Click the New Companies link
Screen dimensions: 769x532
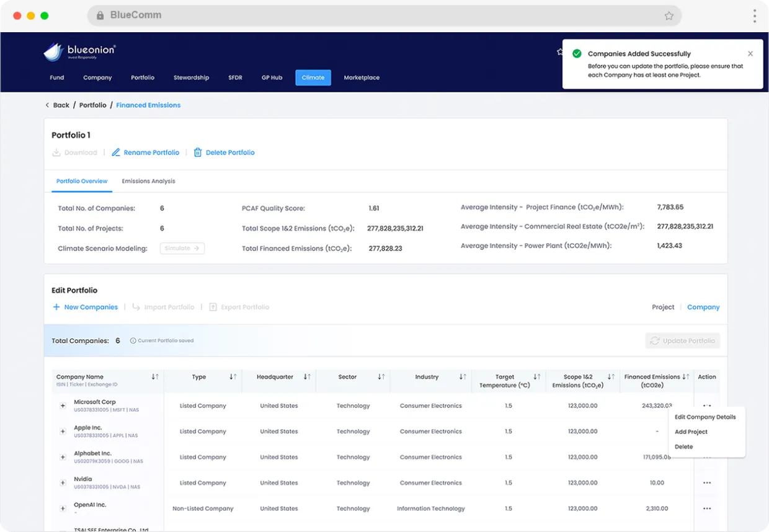(91, 307)
